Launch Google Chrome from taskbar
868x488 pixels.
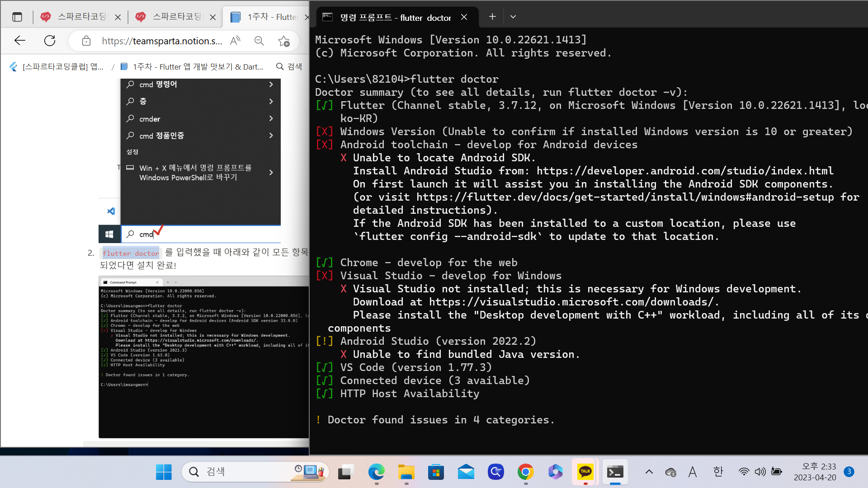pyautogui.click(x=525, y=472)
